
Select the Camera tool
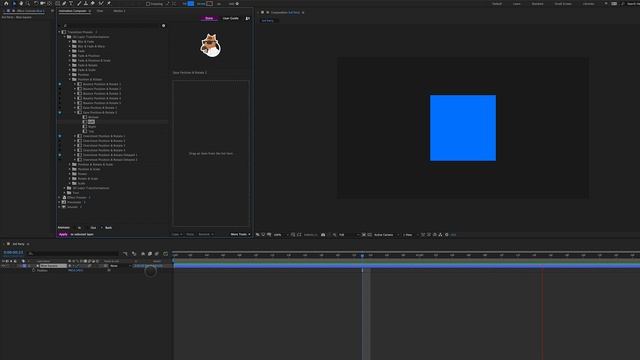(42, 3)
